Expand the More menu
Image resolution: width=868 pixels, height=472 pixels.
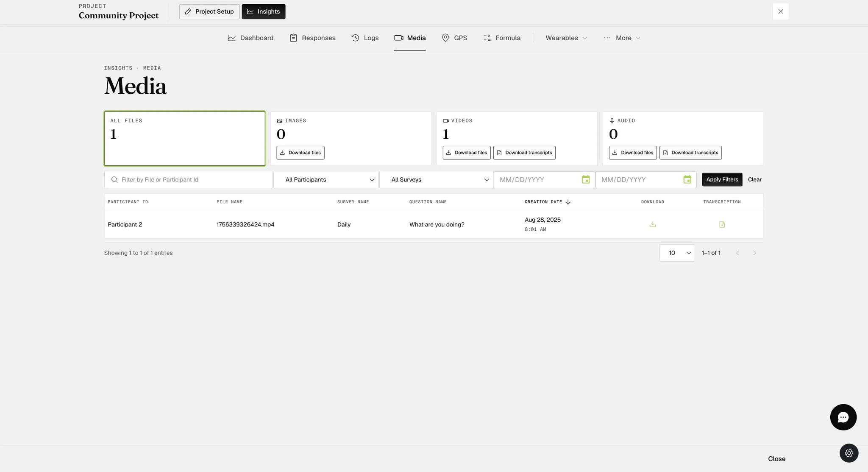pyautogui.click(x=622, y=38)
